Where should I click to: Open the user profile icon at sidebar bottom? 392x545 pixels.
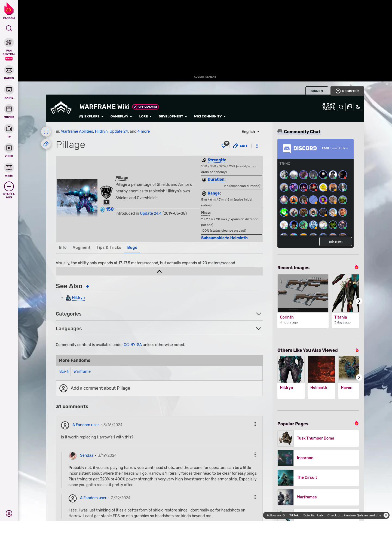pyautogui.click(x=9, y=513)
